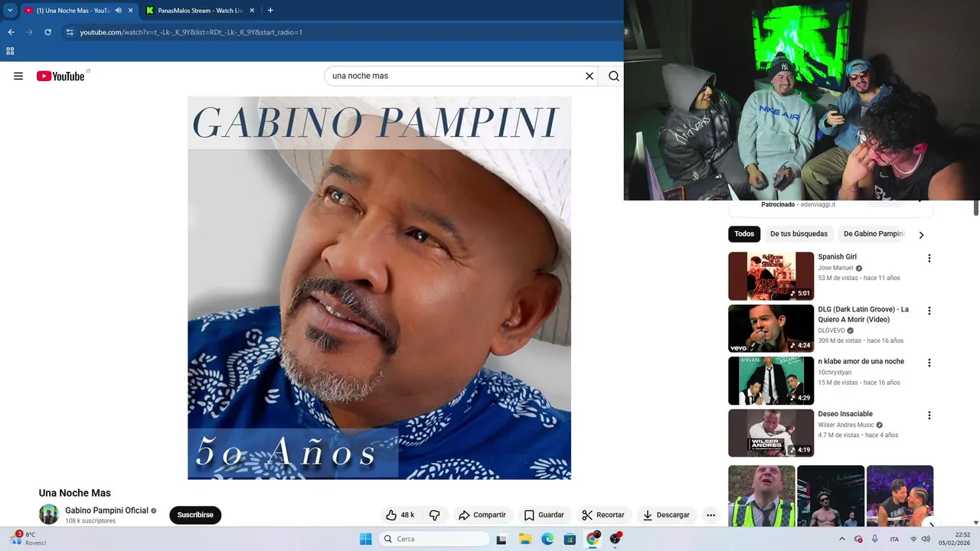Focus the YouTube search field
Image resolution: width=980 pixels, height=551 pixels.
(456, 76)
